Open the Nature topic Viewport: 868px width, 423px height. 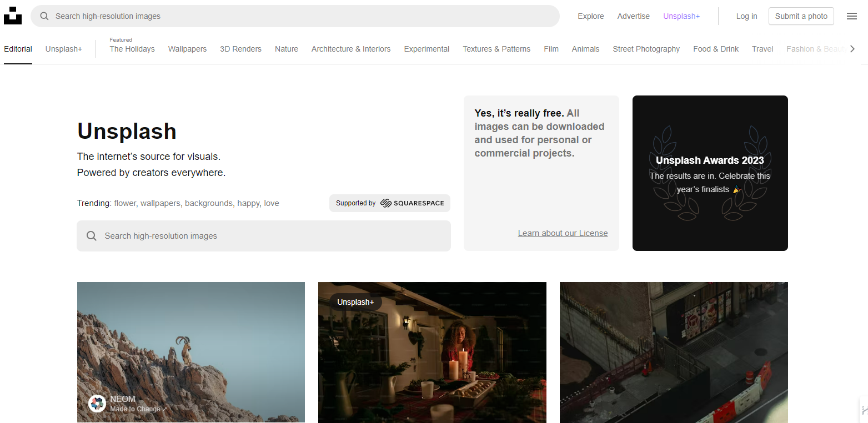tap(287, 49)
